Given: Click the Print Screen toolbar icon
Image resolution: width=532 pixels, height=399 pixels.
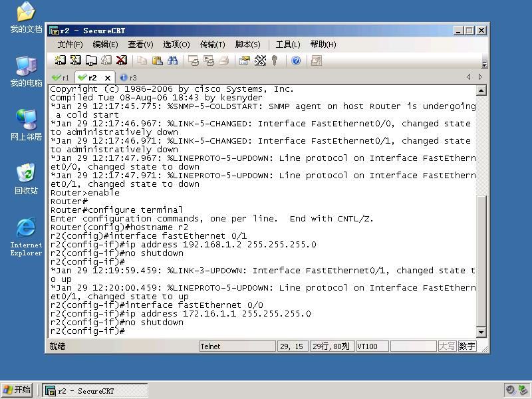Looking at the screenshot, I should pyautogui.click(x=194, y=61).
